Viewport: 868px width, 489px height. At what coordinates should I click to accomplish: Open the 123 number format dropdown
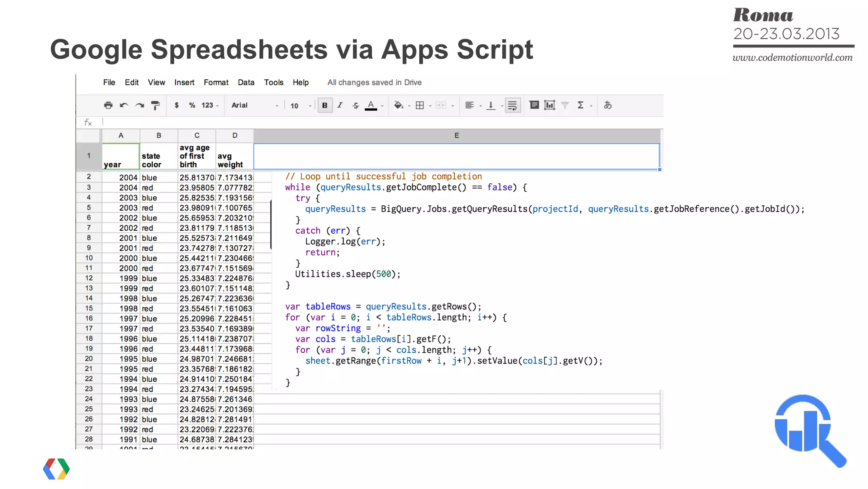(x=210, y=105)
